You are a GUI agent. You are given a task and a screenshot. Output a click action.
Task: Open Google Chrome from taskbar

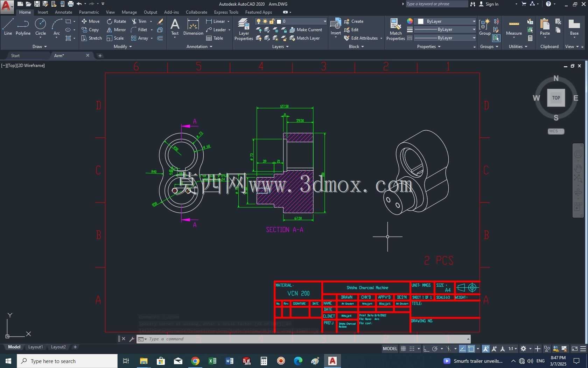(x=195, y=361)
